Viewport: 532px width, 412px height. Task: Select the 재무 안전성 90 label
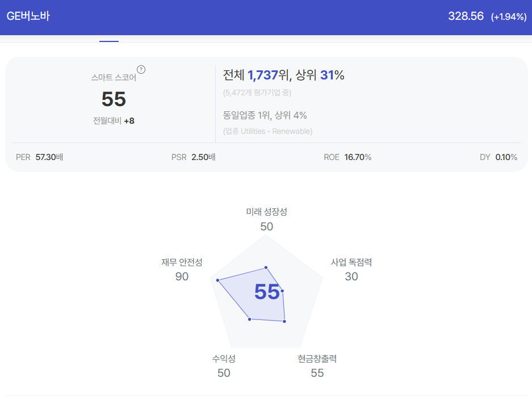click(182, 269)
